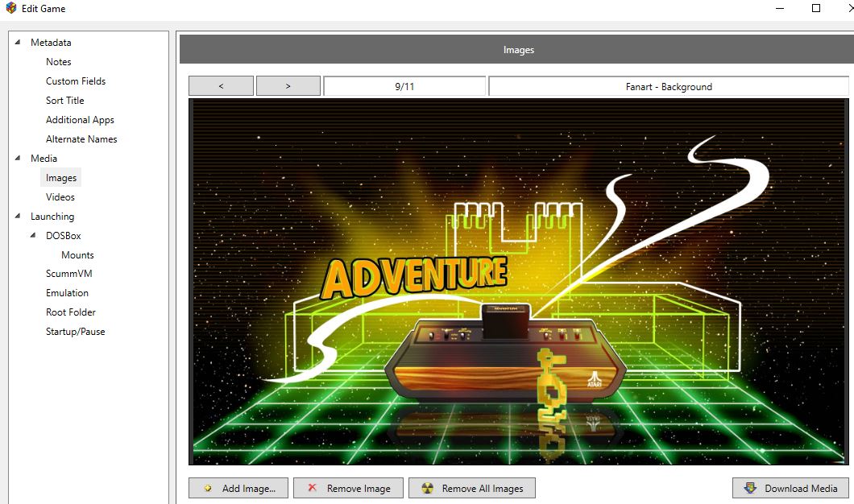Click the Remove Image button
The height and width of the screenshot is (504, 854).
coord(348,488)
